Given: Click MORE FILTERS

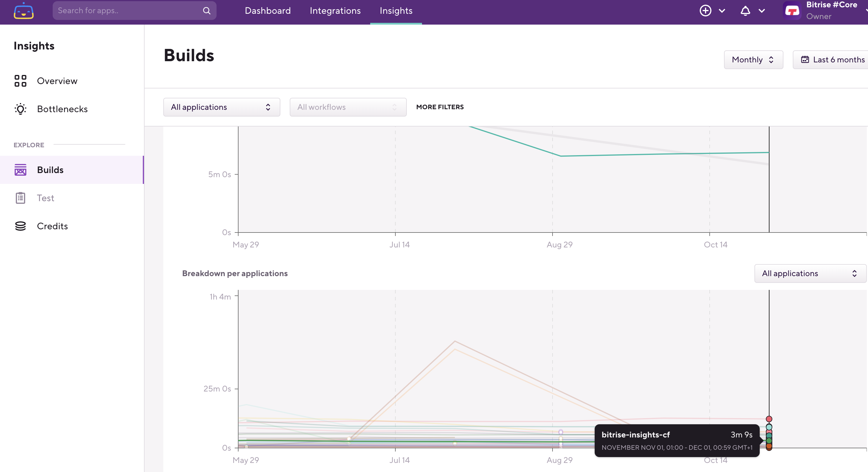Looking at the screenshot, I should [440, 107].
